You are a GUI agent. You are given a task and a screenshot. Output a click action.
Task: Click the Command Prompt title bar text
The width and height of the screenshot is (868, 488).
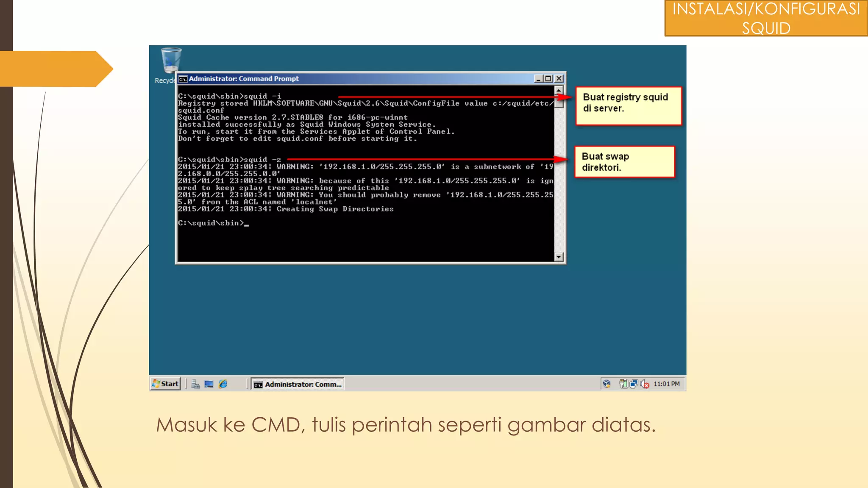(x=244, y=79)
